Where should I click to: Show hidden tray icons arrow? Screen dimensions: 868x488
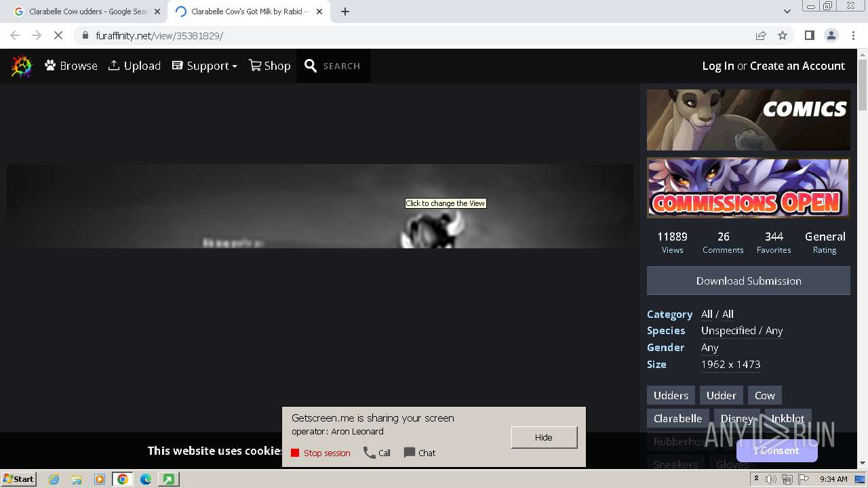tap(757, 479)
